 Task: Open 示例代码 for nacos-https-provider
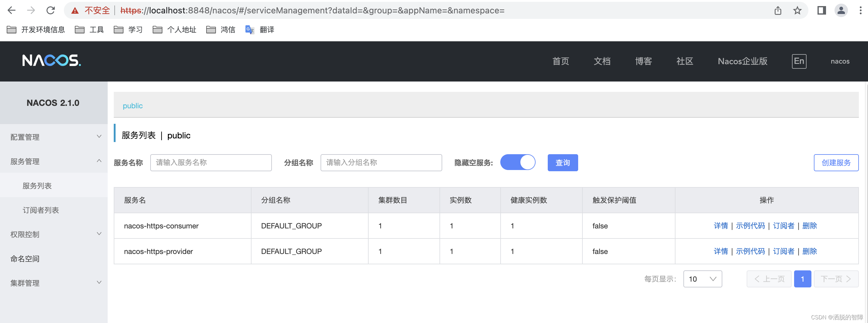[750, 251]
